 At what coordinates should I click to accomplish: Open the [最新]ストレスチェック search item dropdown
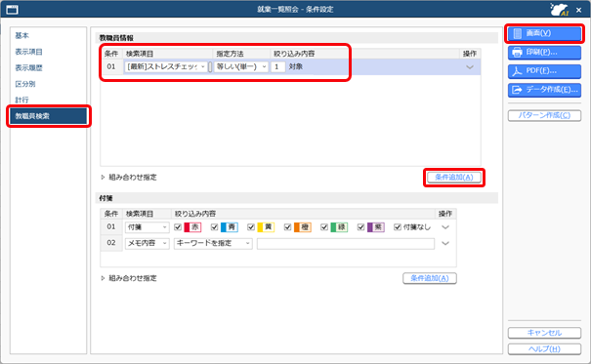203,67
